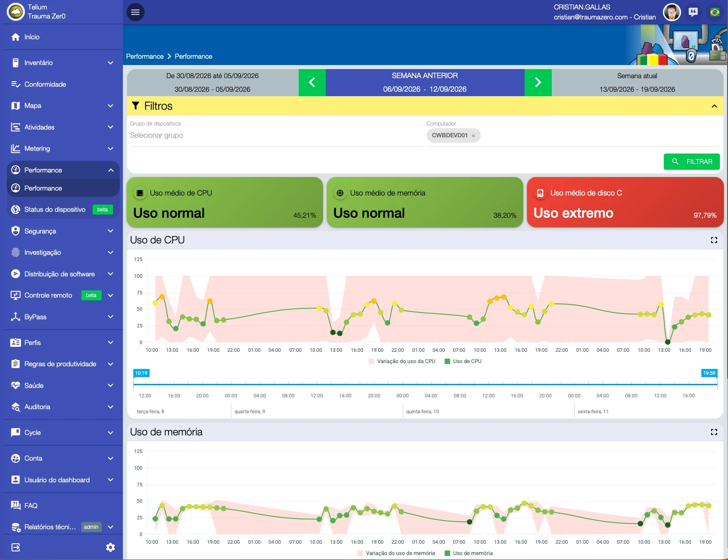728x560 pixels.
Task: Click the logout icon at sidebar bottom
Action: (x=15, y=547)
